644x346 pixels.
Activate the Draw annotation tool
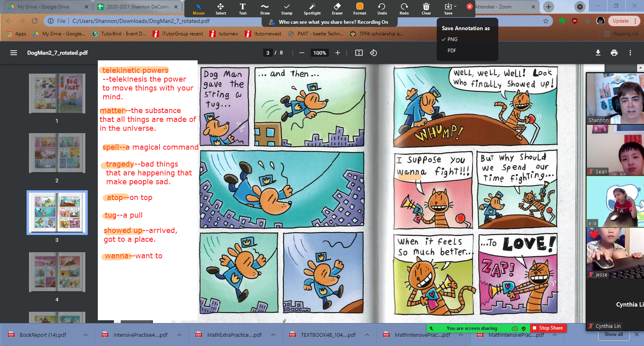[x=265, y=9]
